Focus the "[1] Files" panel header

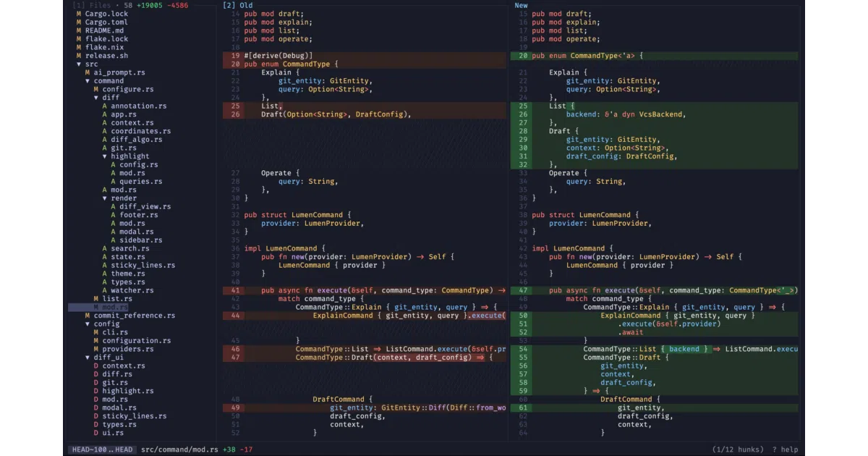89,5
